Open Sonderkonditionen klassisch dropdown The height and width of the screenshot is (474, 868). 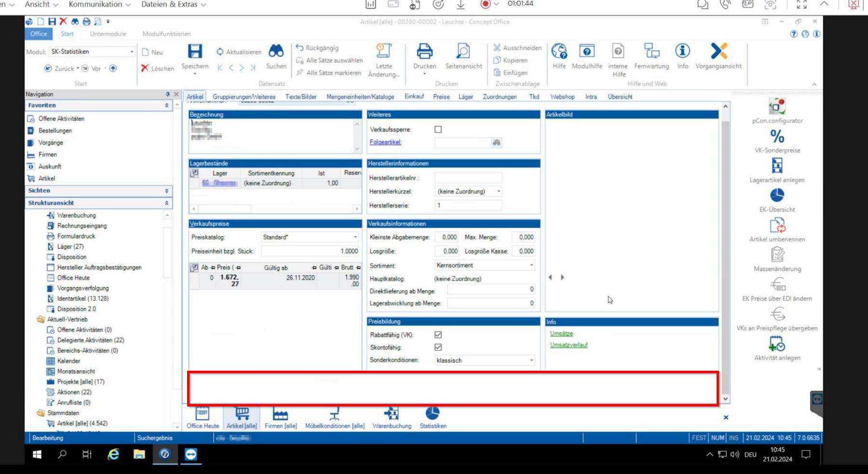click(x=531, y=361)
